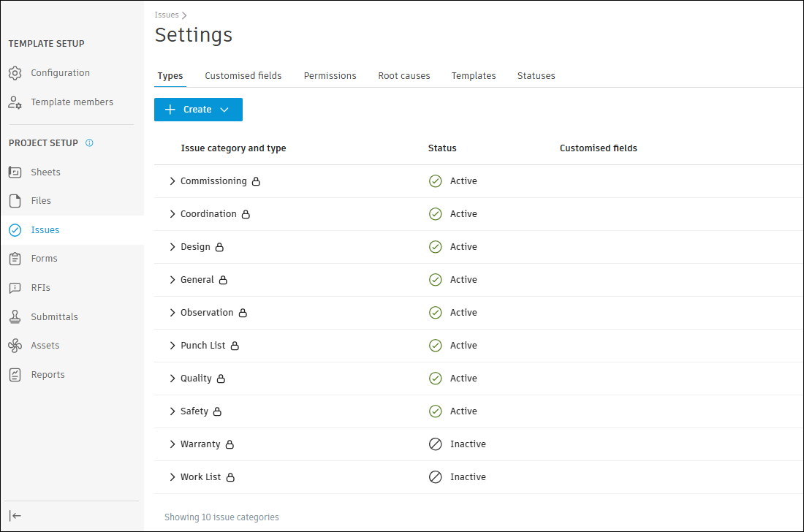This screenshot has height=532, width=804.
Task: Open the Files section in sidebar
Action: pos(41,201)
